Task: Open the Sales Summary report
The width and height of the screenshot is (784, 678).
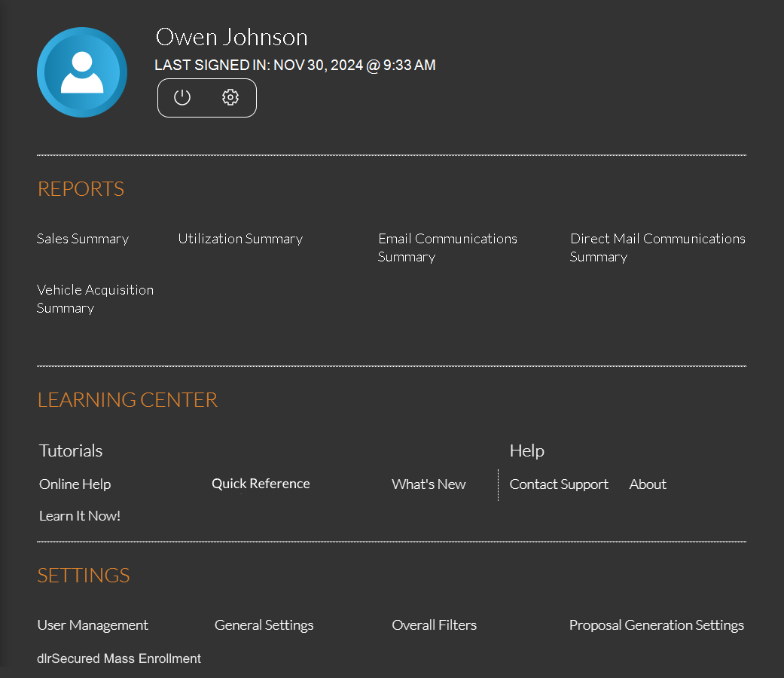Action: (x=83, y=239)
